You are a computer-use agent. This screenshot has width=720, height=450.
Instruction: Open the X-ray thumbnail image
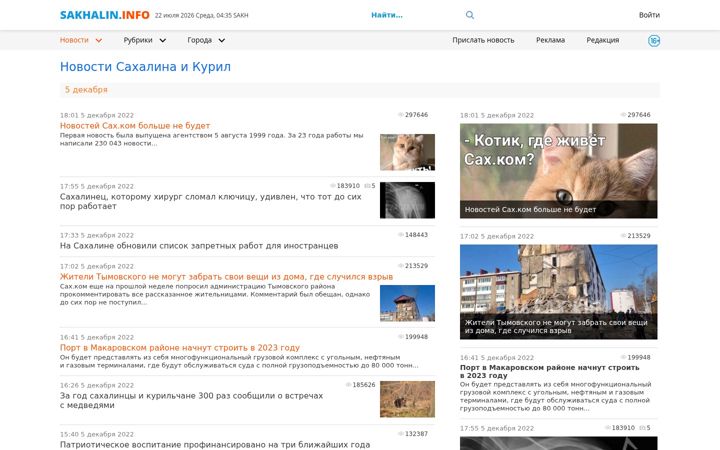coord(407,200)
